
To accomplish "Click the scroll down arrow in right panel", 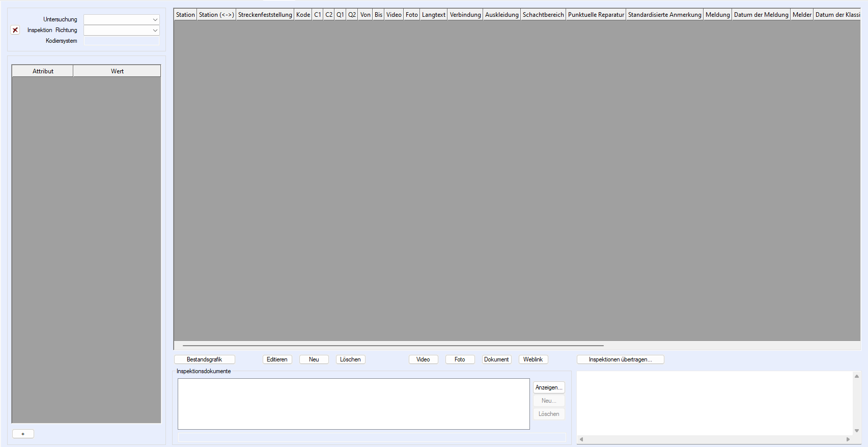I will coord(857,431).
